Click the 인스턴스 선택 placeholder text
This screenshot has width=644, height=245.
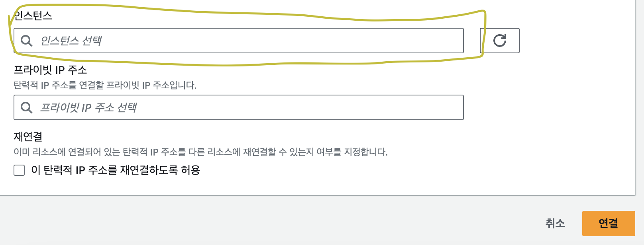pos(71,41)
